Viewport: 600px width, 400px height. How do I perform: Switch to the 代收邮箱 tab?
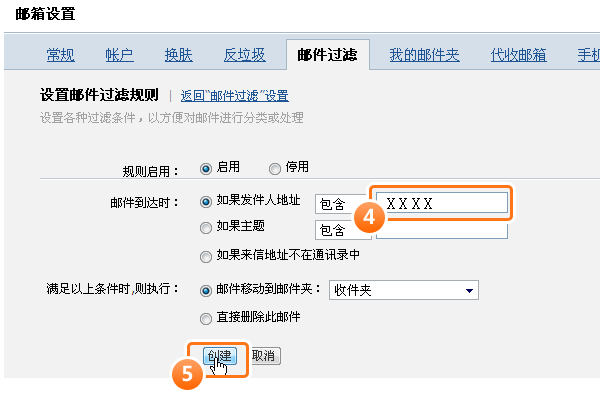pos(518,55)
